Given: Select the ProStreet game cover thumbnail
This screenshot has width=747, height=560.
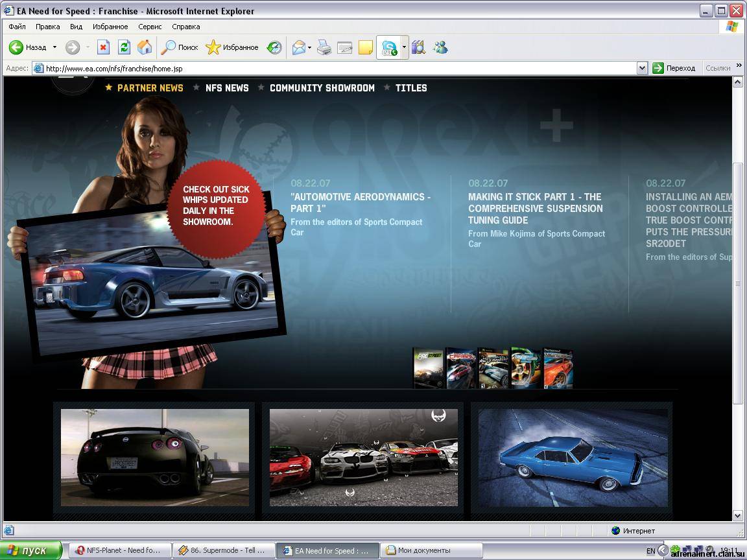Looking at the screenshot, I should [x=429, y=368].
